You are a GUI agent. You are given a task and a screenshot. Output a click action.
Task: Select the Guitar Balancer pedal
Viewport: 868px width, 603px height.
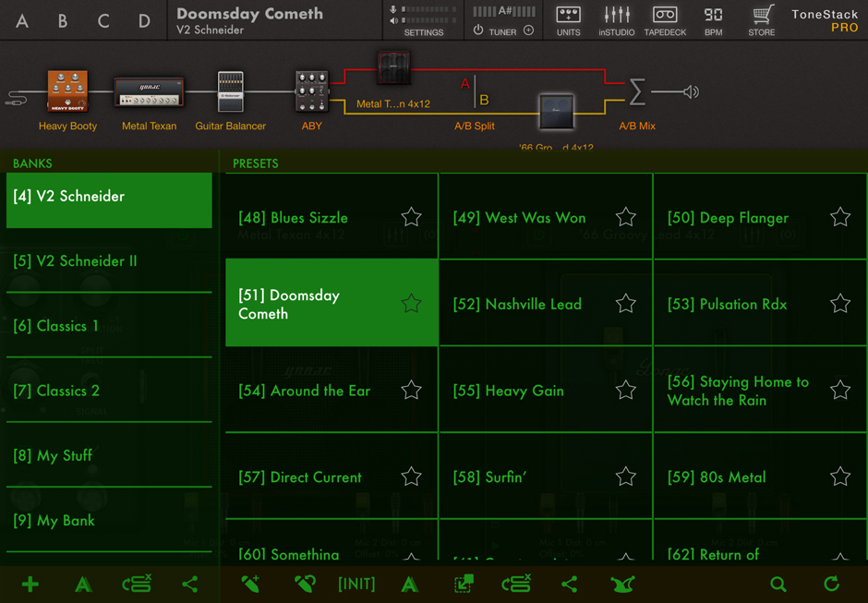point(230,92)
